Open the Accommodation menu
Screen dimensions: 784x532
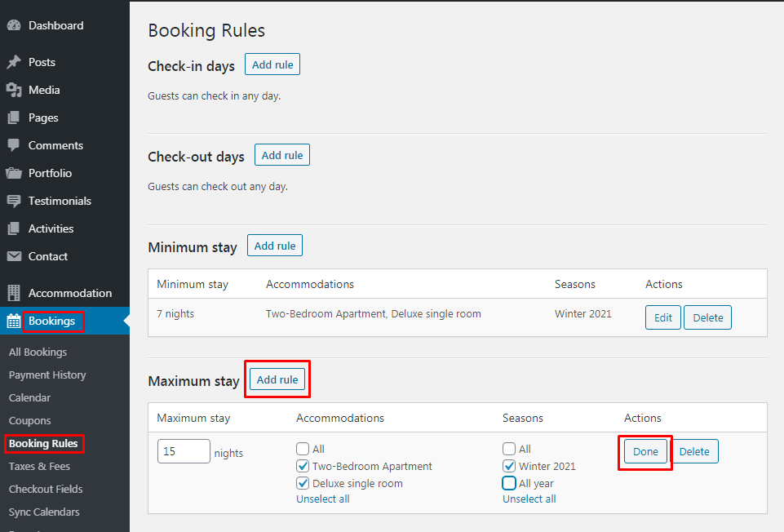(x=70, y=293)
